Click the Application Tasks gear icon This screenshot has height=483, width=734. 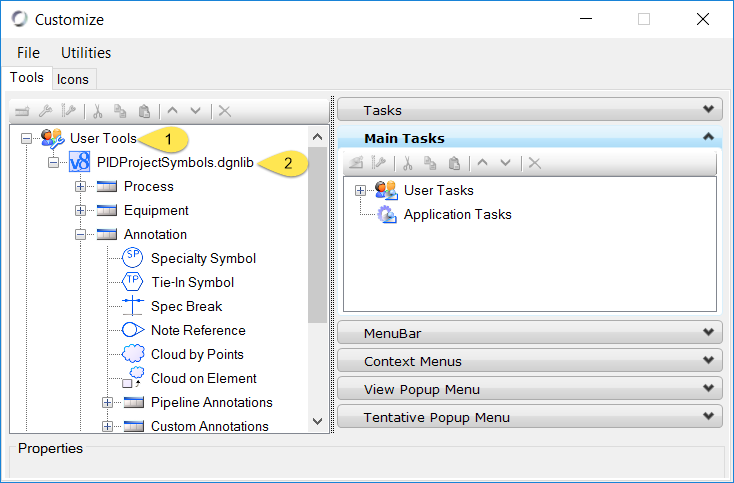point(387,214)
